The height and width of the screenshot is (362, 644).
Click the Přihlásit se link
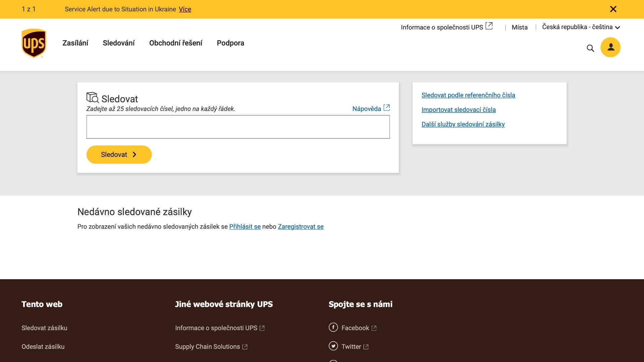pos(245,227)
